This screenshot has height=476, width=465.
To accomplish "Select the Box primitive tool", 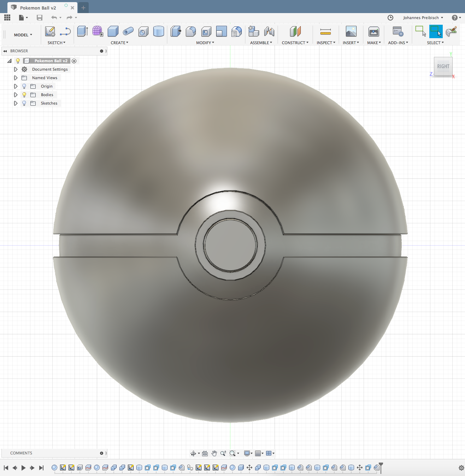I will pyautogui.click(x=113, y=31).
